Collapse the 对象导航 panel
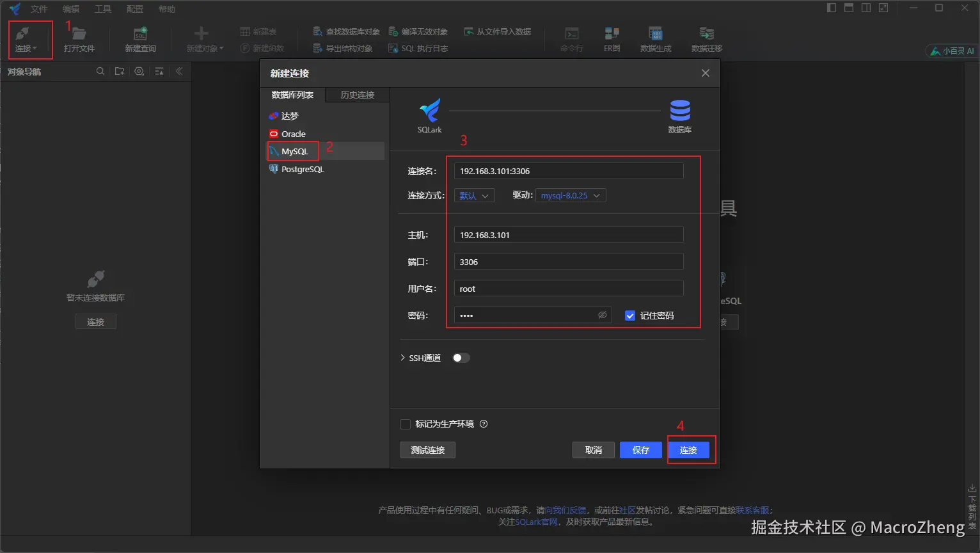This screenshot has width=980, height=553. click(x=179, y=72)
